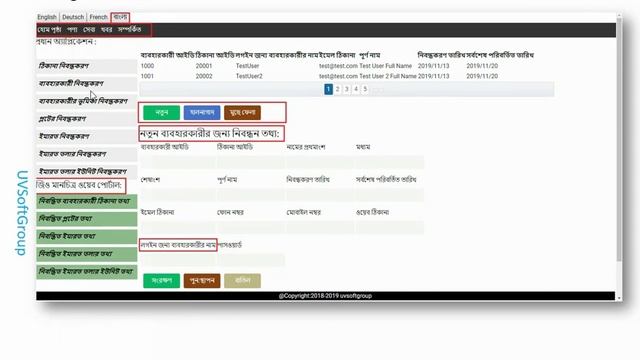Click the ফোন নম্বর (Phone) input field
640x360 pixels.
[251, 227]
